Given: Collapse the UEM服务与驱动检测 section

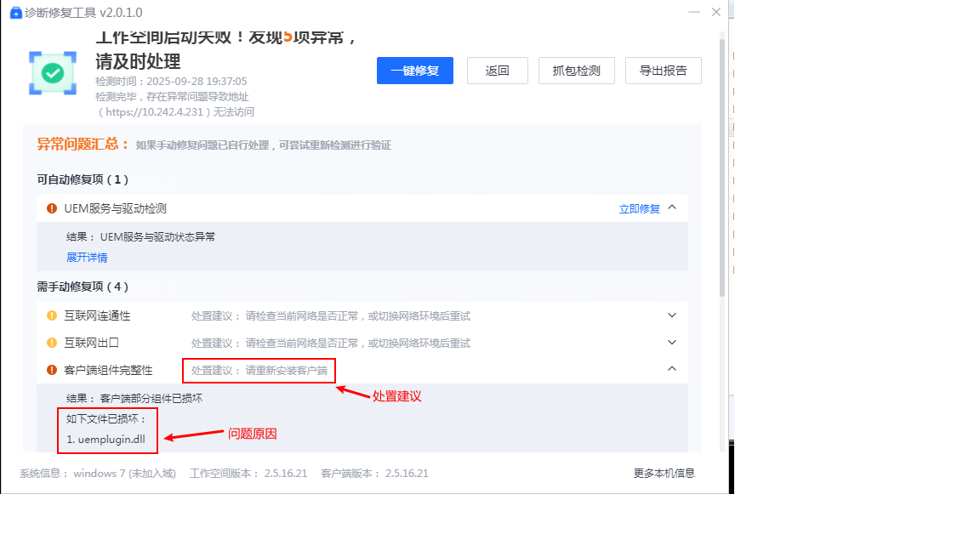Looking at the screenshot, I should [x=672, y=207].
